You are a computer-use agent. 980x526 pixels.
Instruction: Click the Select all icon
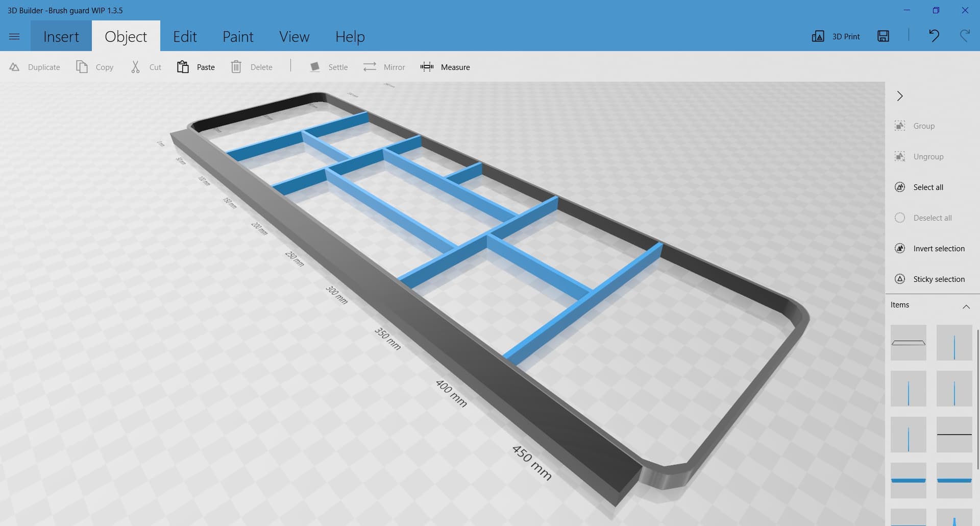click(x=900, y=187)
